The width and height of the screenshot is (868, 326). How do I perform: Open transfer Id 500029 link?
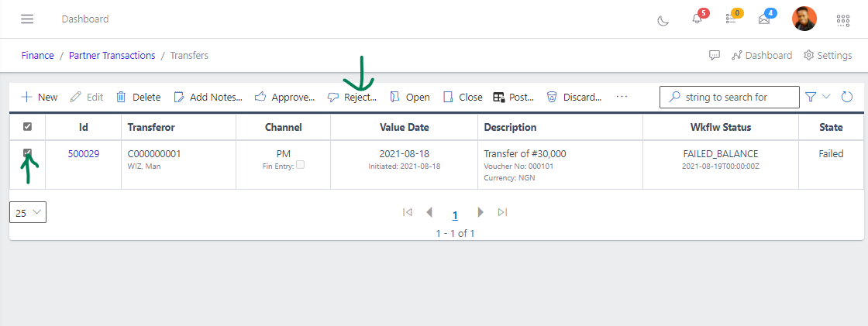tap(84, 154)
